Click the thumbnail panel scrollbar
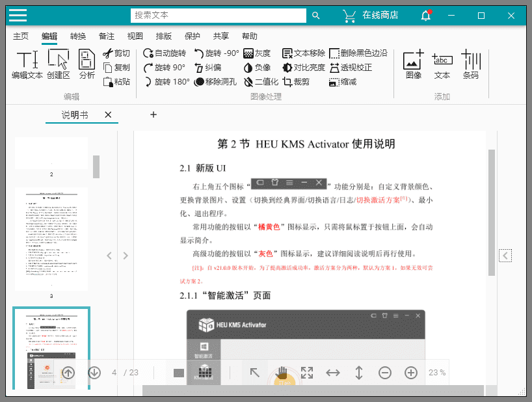Viewport: 532px width, 402px height. [96, 167]
